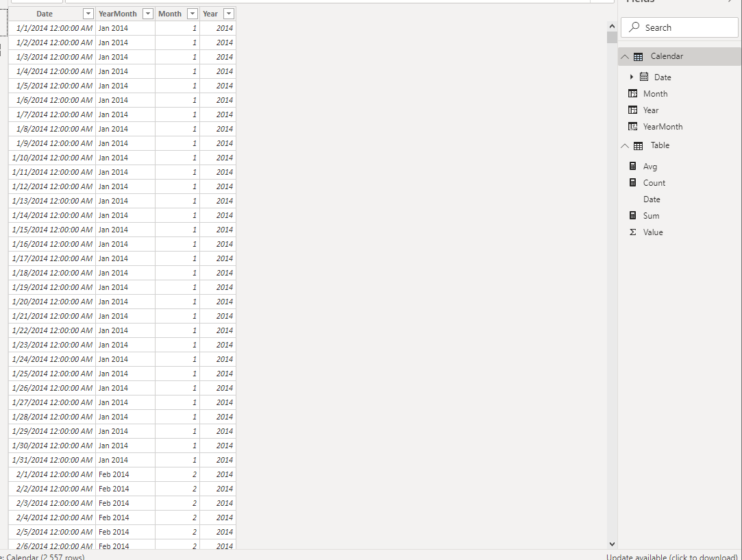The height and width of the screenshot is (560, 742).
Task: Select the Year field in Calendar
Action: [x=651, y=110]
